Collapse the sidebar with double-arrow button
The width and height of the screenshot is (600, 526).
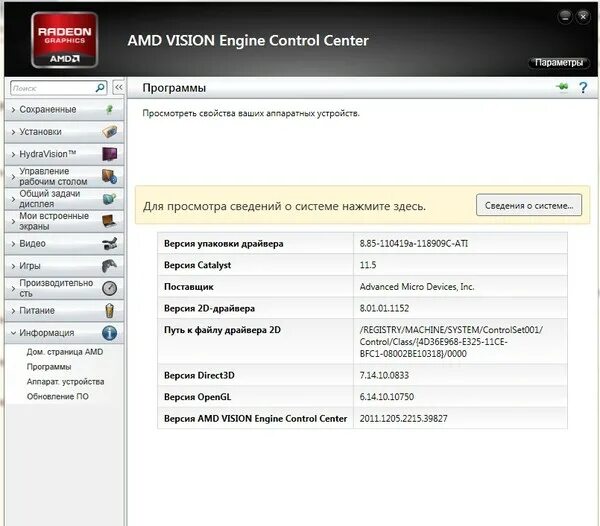point(119,88)
